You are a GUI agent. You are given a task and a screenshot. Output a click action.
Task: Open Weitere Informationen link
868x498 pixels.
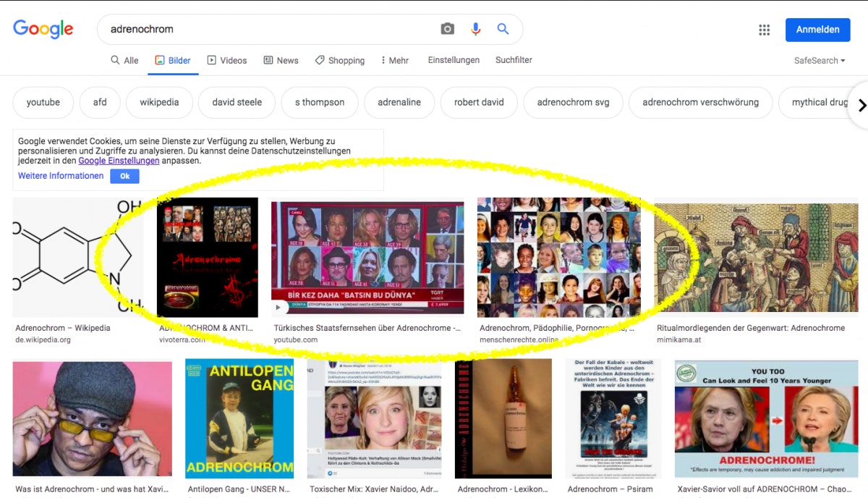(61, 176)
